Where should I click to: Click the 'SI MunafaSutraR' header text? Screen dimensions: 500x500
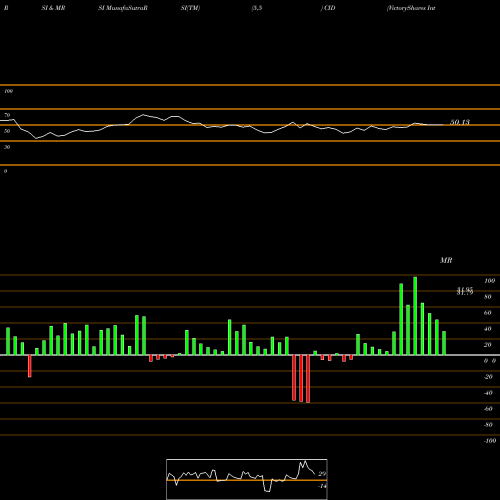tap(123, 8)
